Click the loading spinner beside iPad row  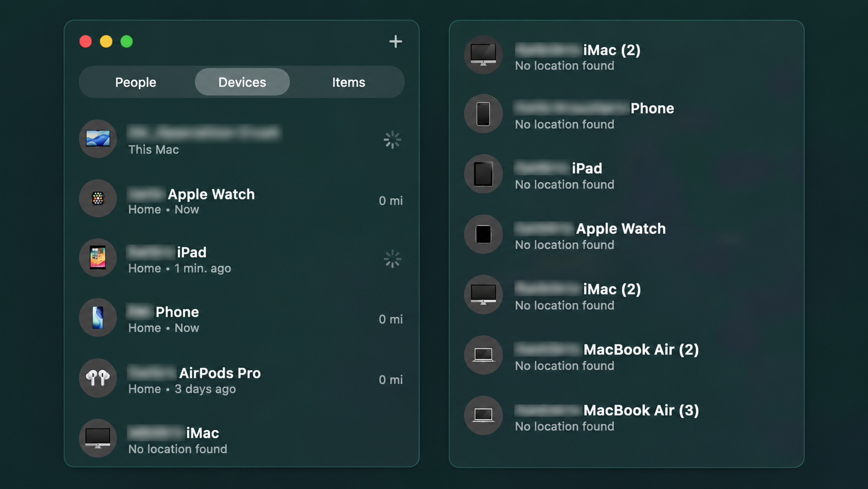(392, 259)
